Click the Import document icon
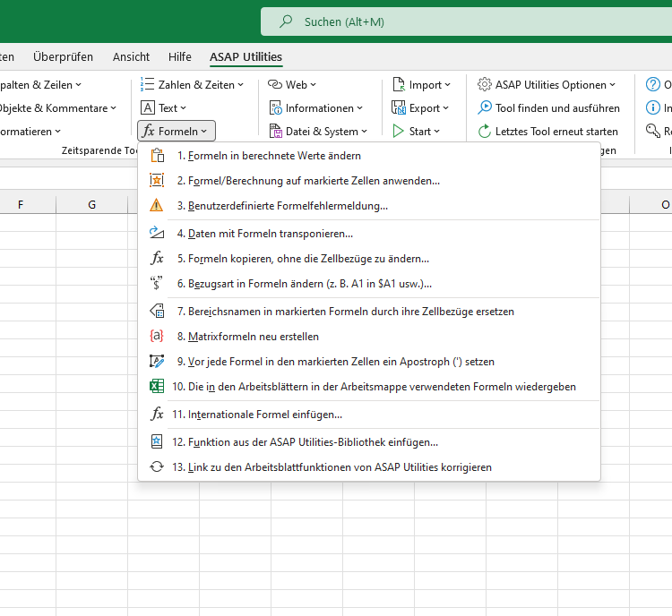672x616 pixels. click(399, 84)
